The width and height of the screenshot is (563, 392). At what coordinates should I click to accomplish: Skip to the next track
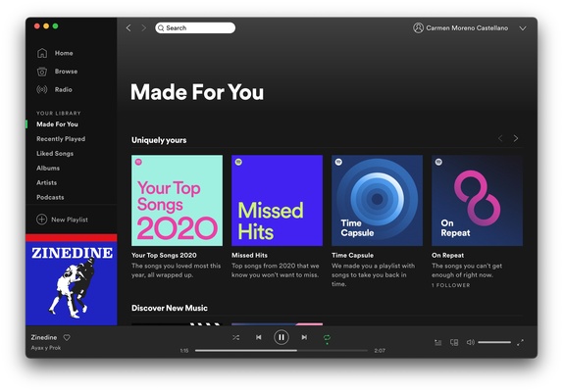(x=304, y=337)
